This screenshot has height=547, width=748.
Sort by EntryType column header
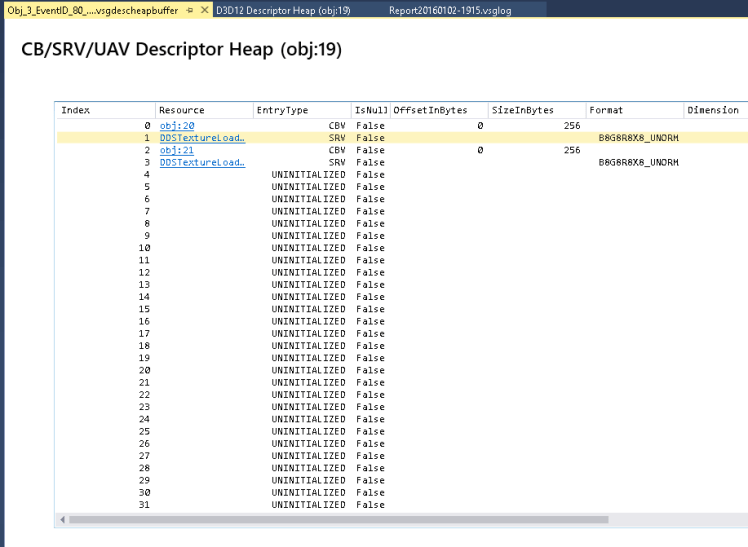302,110
